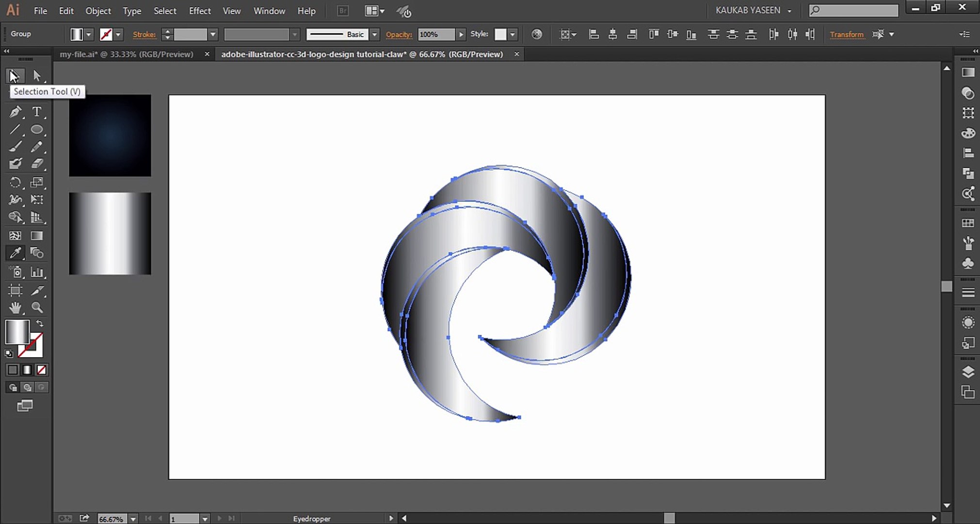The width and height of the screenshot is (980, 524).
Task: Click the gradient preview thumbnail near the canvas
Action: point(110,234)
